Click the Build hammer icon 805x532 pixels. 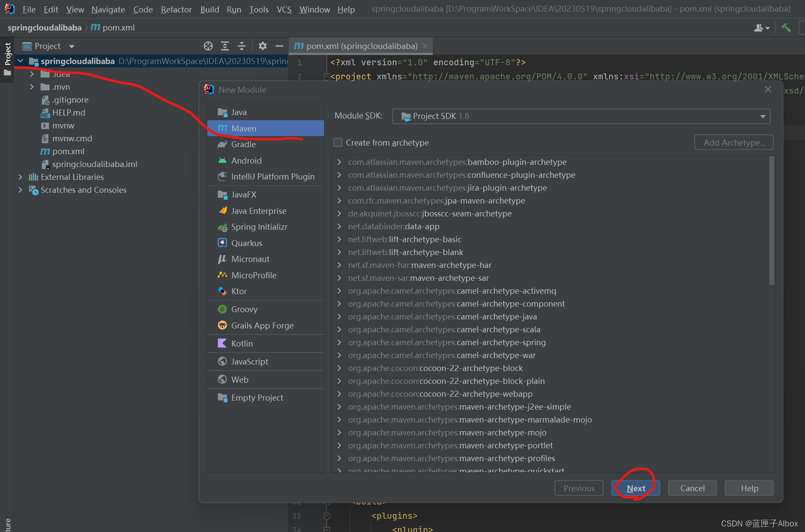(x=786, y=28)
